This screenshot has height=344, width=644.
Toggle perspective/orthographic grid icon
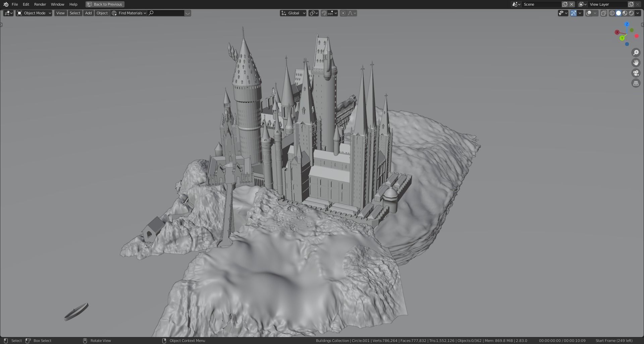coord(636,83)
